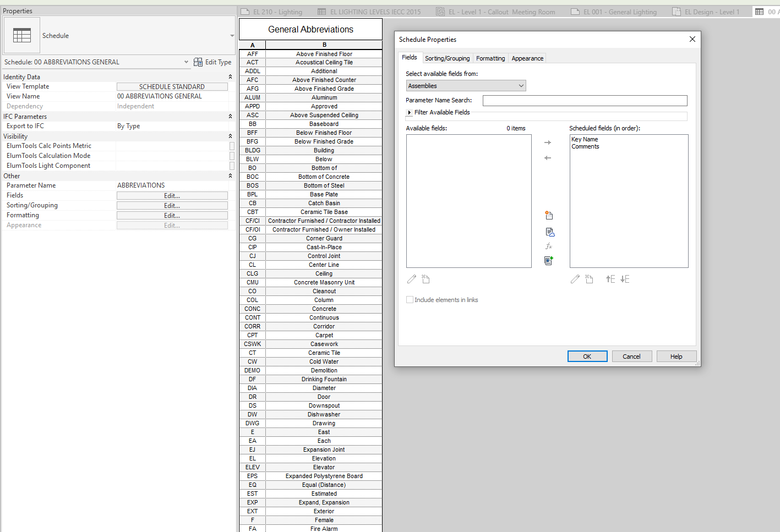Viewport: 780px width, 532px height.
Task: Close the Schedule Properties dialog
Action: point(692,39)
